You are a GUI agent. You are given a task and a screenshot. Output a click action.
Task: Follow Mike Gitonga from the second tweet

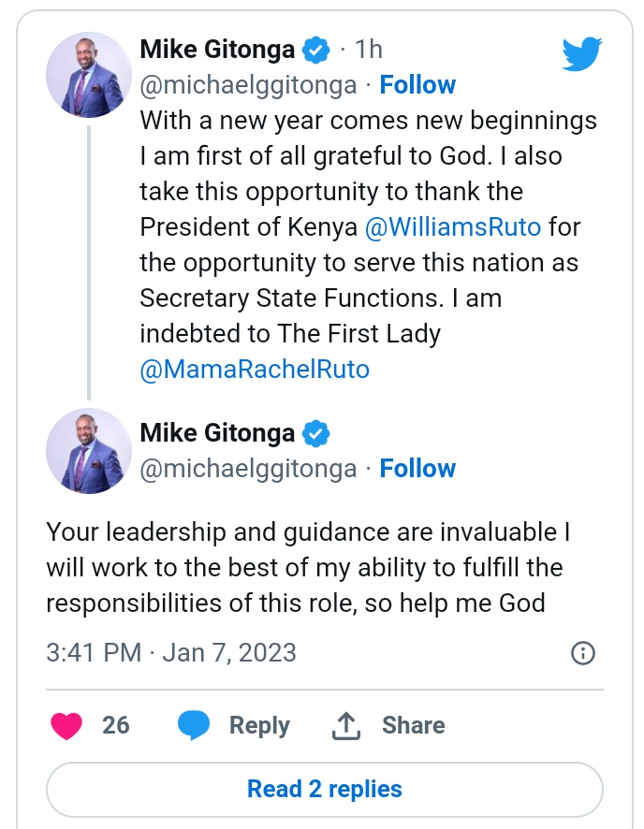(417, 469)
